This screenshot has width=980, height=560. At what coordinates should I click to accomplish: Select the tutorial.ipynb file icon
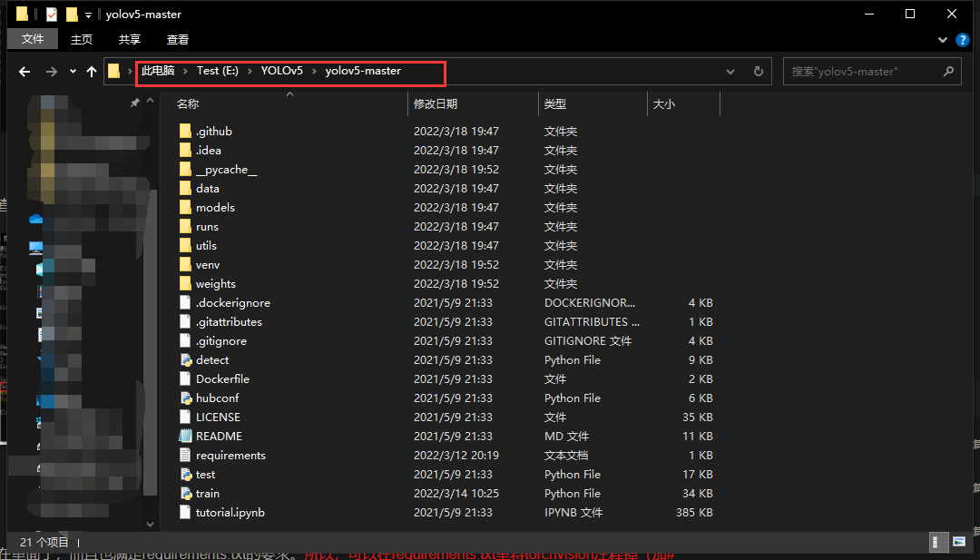(185, 513)
